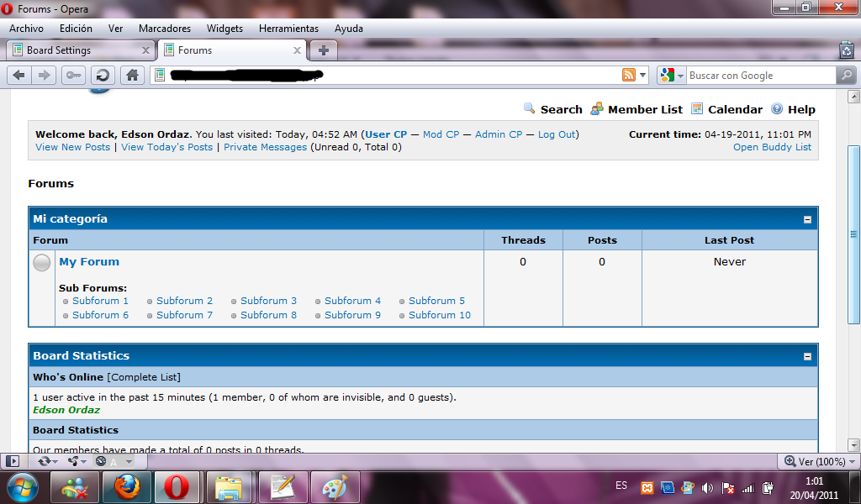Reload the page with the refresh button
Viewport: 861px width, 504px height.
click(x=103, y=75)
